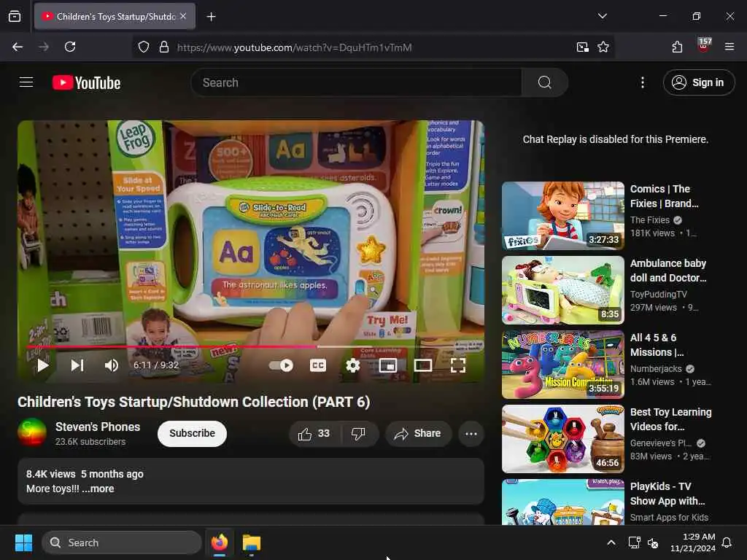747x560 pixels.
Task: Seek on the red video progress bar
Action: (x=251, y=346)
